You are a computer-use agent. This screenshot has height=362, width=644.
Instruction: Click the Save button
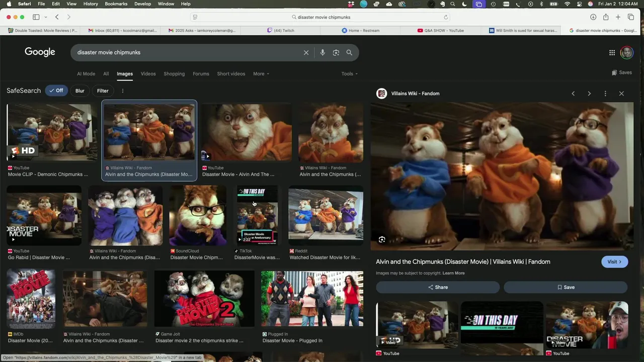tap(566, 287)
